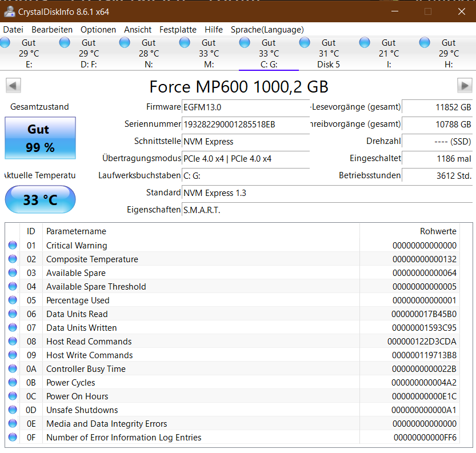Click status orb for drive D: F:
The height and width of the screenshot is (453, 476).
[65, 42]
